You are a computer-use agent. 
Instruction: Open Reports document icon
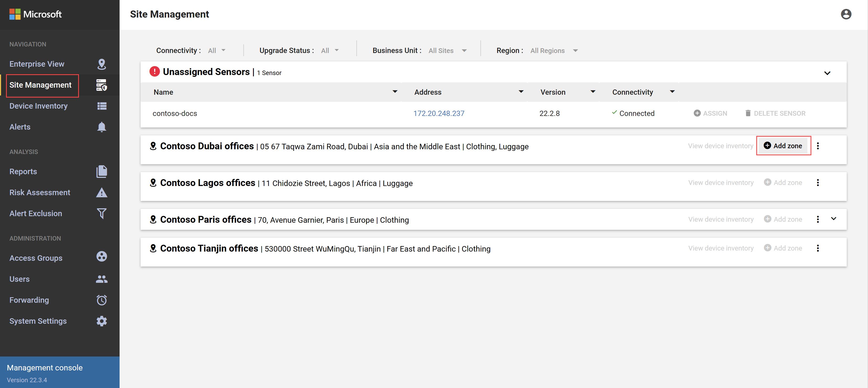[x=101, y=171]
